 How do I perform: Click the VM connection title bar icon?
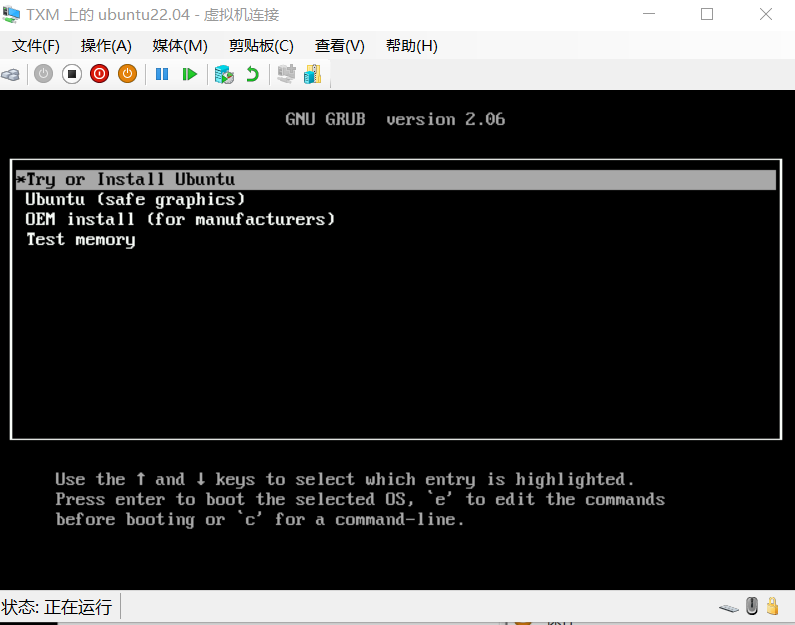tap(11, 14)
